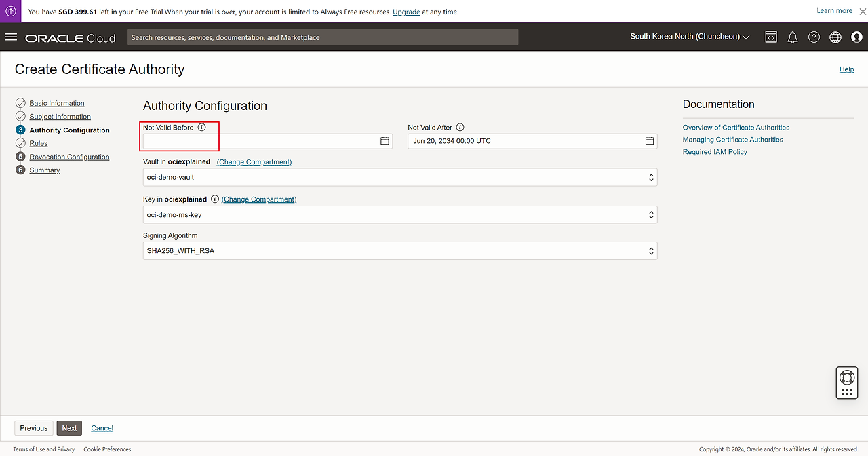Click the help question mark icon
Screen dimensions: 868x456
coord(814,37)
